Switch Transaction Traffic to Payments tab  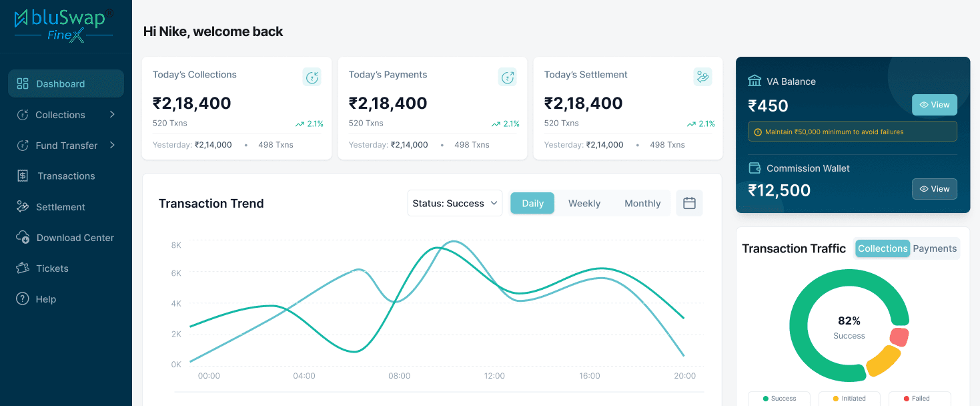coord(935,248)
